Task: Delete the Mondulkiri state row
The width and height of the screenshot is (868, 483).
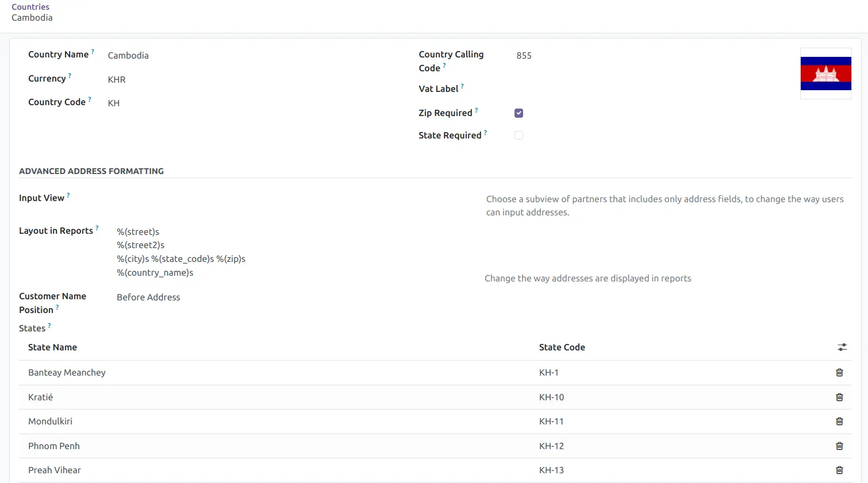Action: tap(839, 422)
